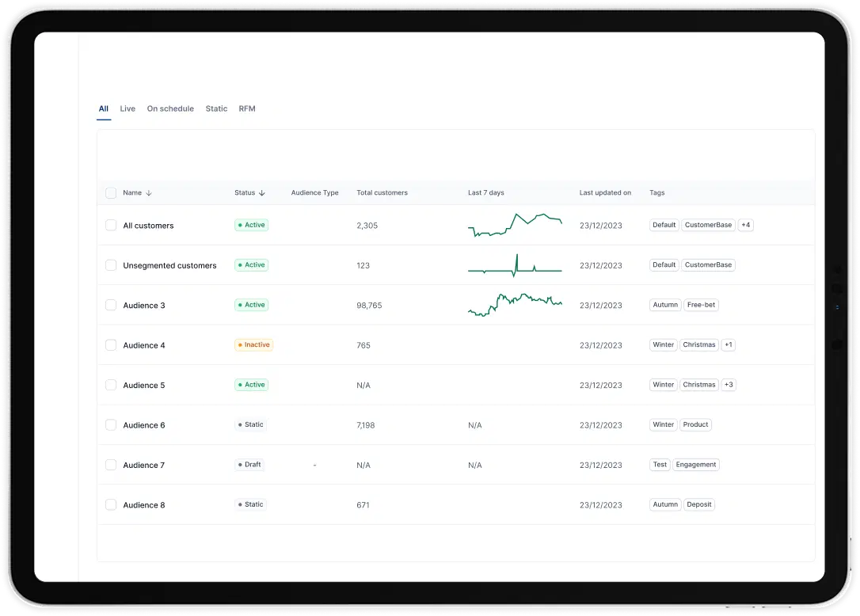Tick the checkbox for Audience 3

tap(111, 305)
